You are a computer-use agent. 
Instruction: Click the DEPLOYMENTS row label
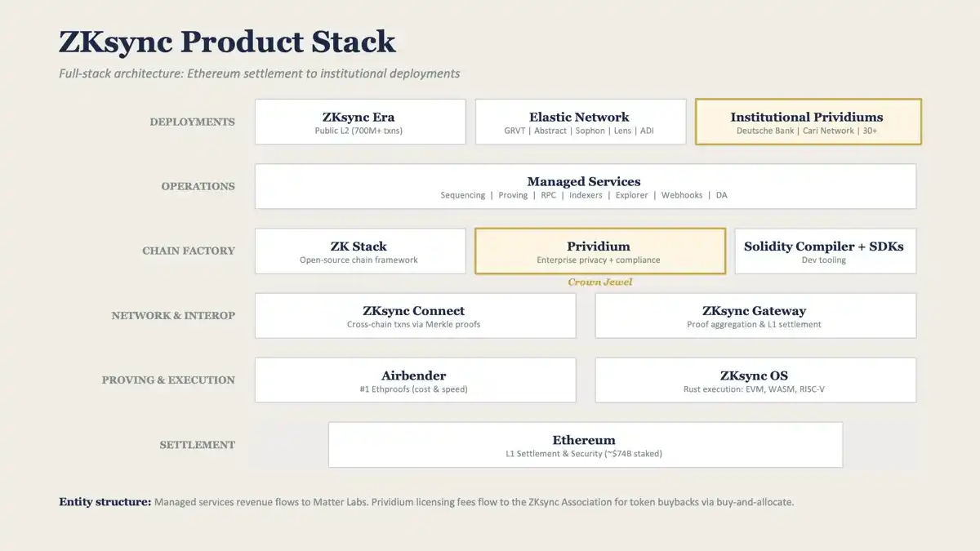click(x=192, y=122)
